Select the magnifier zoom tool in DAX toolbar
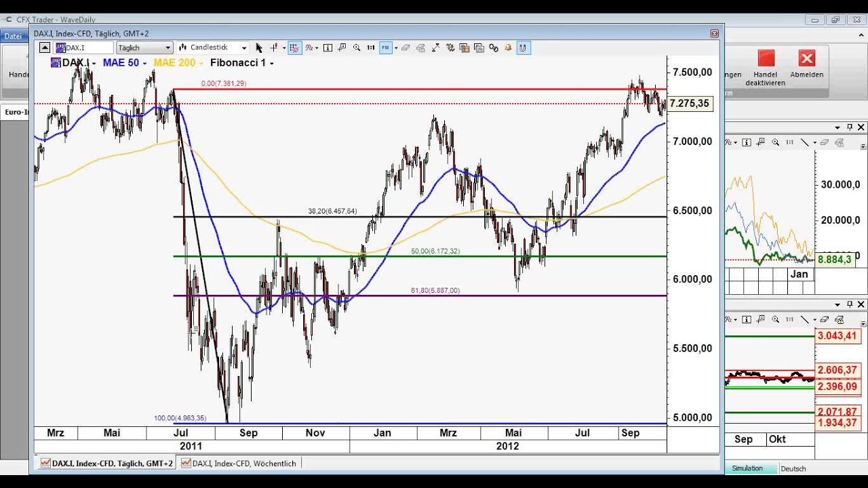This screenshot has width=868, height=488. pos(357,48)
